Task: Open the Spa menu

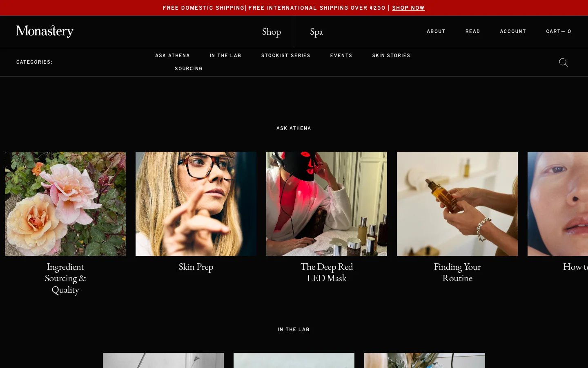Action: (316, 31)
